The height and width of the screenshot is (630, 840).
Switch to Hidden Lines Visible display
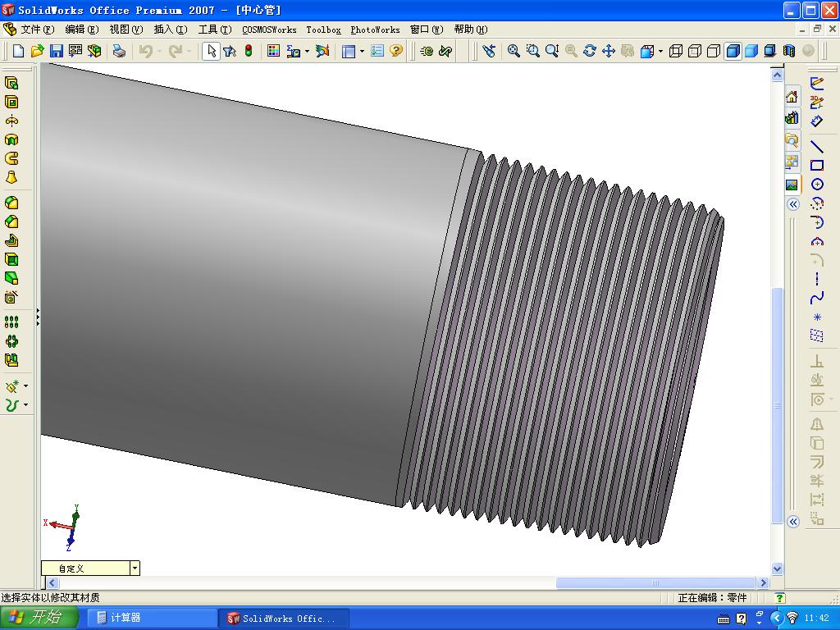[695, 51]
